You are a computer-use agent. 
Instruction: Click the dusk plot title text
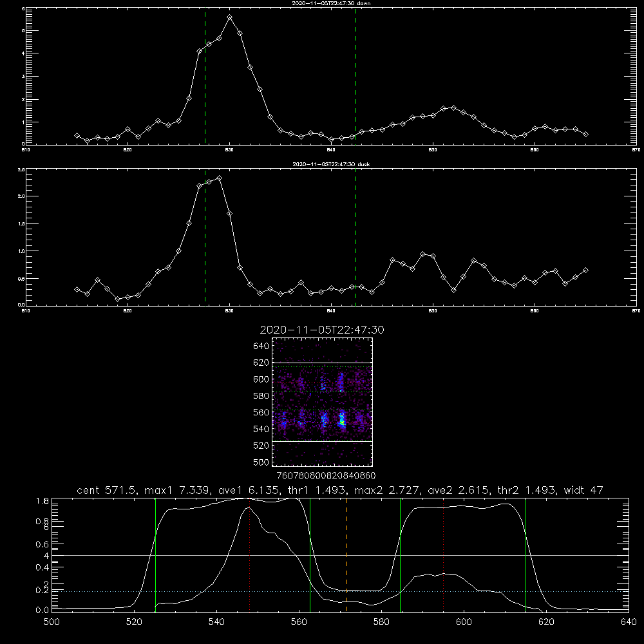click(x=331, y=164)
